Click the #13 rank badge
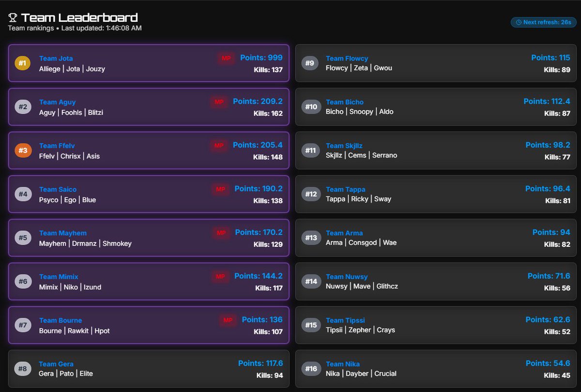The height and width of the screenshot is (392, 581). (x=311, y=238)
